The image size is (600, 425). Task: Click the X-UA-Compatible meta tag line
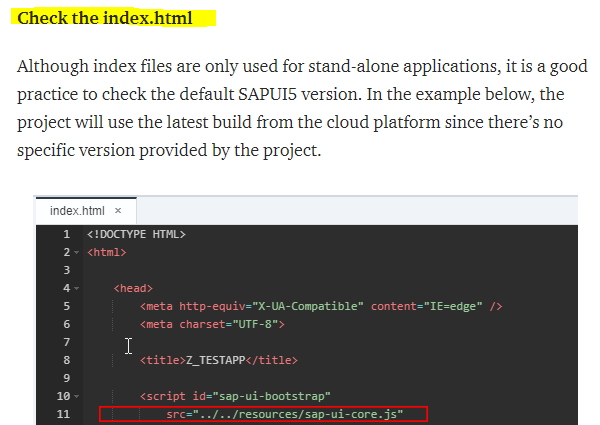[321, 306]
